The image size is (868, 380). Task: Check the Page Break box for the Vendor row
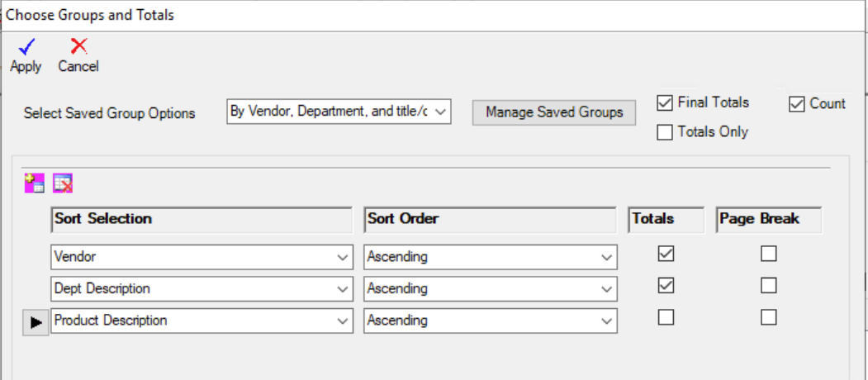(768, 254)
